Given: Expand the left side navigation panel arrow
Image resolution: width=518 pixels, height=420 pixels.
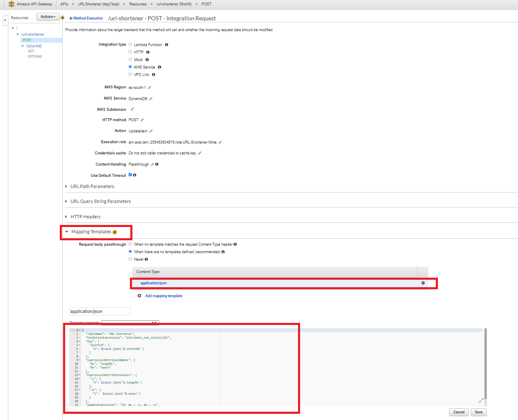Looking at the screenshot, I should 5,20.
